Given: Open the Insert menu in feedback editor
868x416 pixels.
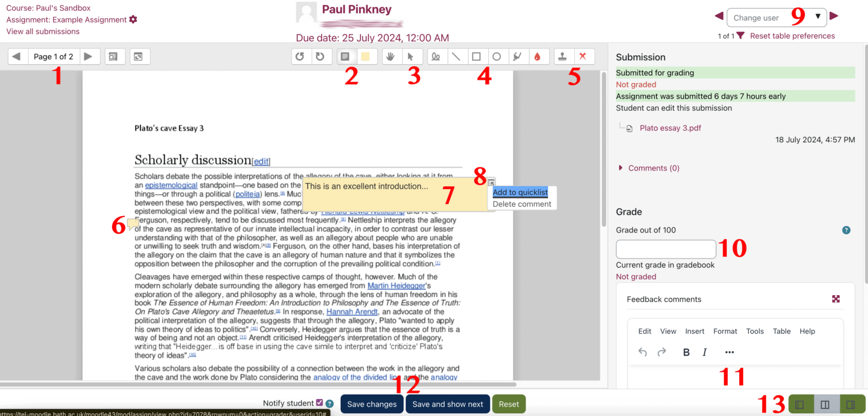Looking at the screenshot, I should 695,331.
